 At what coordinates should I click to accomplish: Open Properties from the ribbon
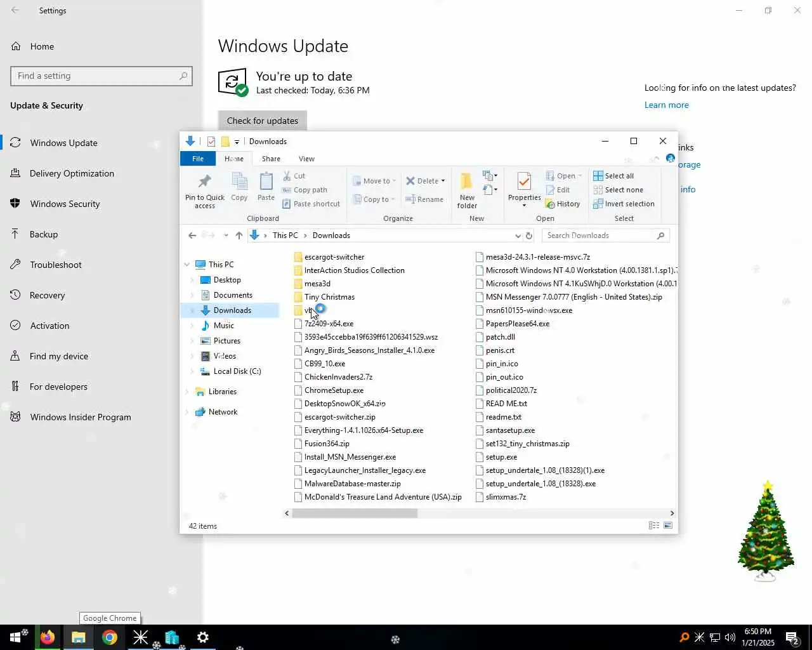[x=524, y=189]
